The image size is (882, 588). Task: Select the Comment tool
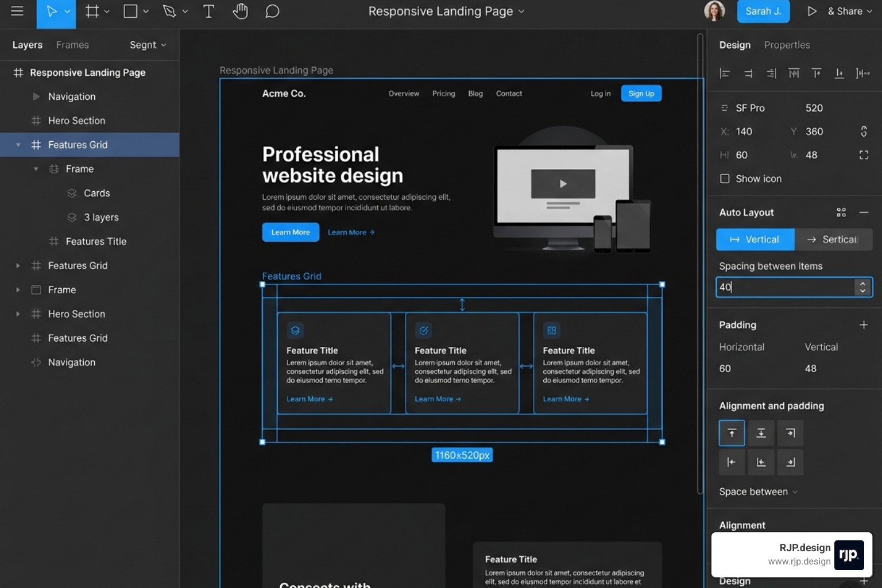[x=272, y=11]
